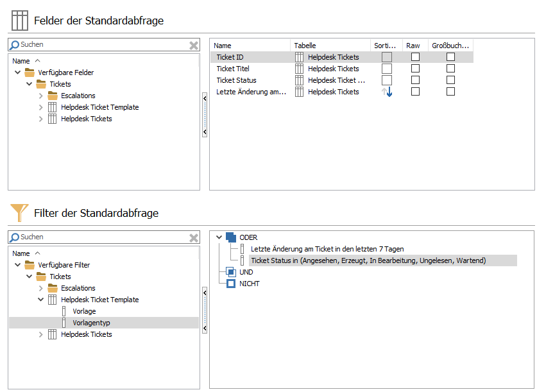Image resolution: width=537 pixels, height=392 pixels.
Task: Click the NICHT operator icon
Action: 232,283
